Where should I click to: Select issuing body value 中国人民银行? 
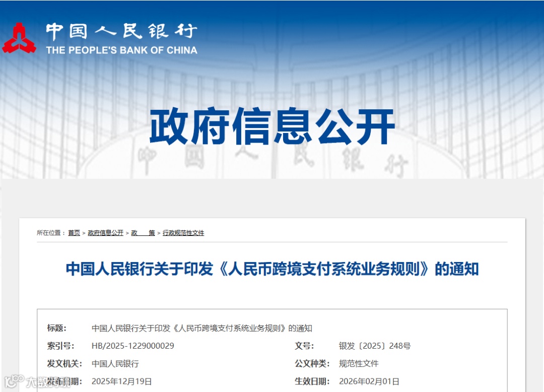coord(115,364)
